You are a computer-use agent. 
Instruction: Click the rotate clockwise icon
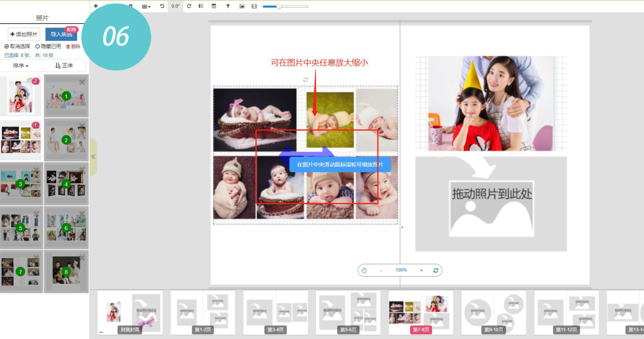(x=189, y=6)
